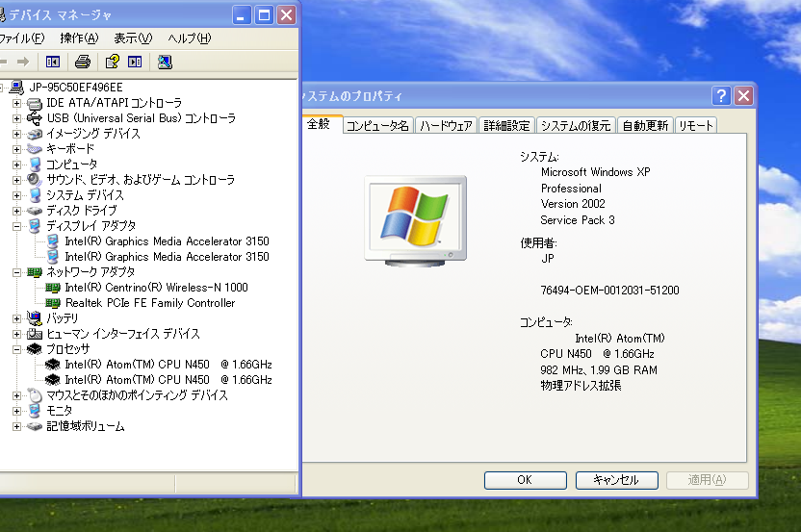Select the コンピュータ tree label

pos(71,165)
